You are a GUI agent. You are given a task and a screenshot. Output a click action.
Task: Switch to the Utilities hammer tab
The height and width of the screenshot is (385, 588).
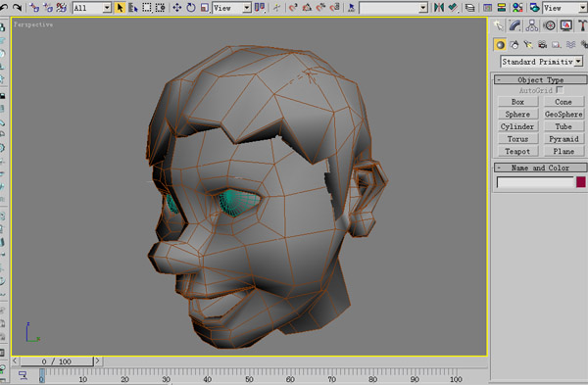(582, 25)
